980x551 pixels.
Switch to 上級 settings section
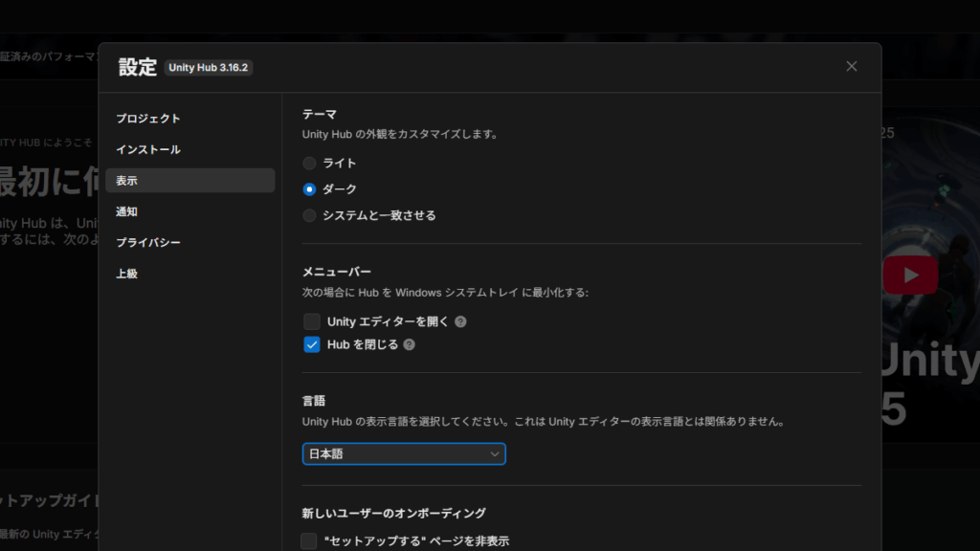point(127,274)
